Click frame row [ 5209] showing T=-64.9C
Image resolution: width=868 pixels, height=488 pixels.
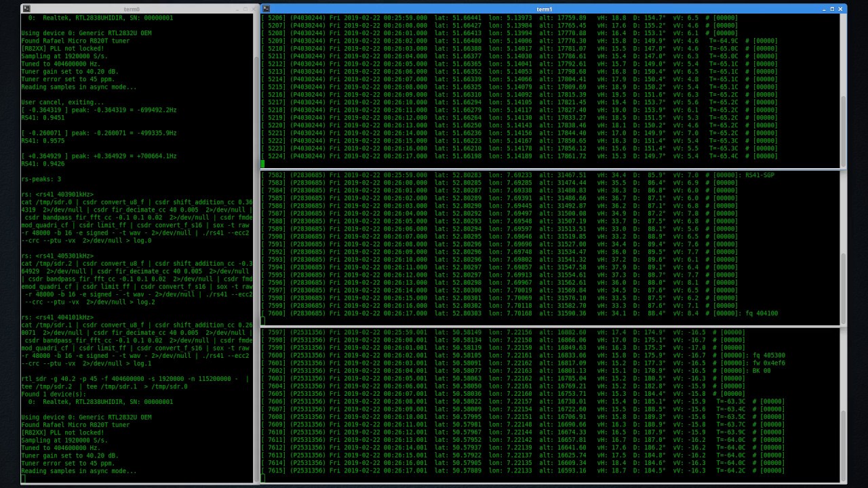(x=520, y=41)
